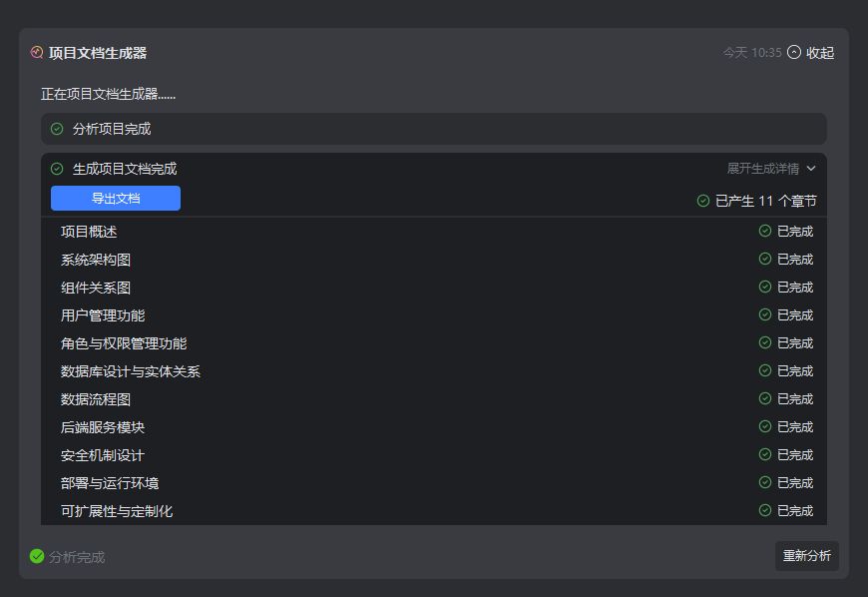Select the 用户管理功能 chapter row
868x597 pixels.
click(103, 315)
